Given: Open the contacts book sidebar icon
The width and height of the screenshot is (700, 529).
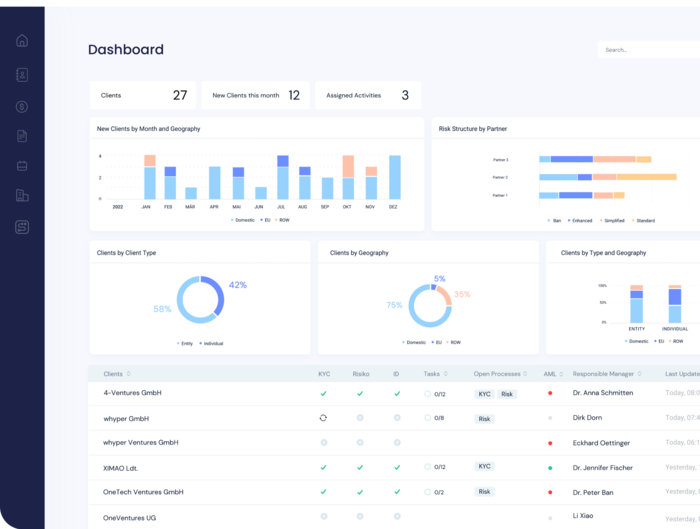Looking at the screenshot, I should coord(22,75).
